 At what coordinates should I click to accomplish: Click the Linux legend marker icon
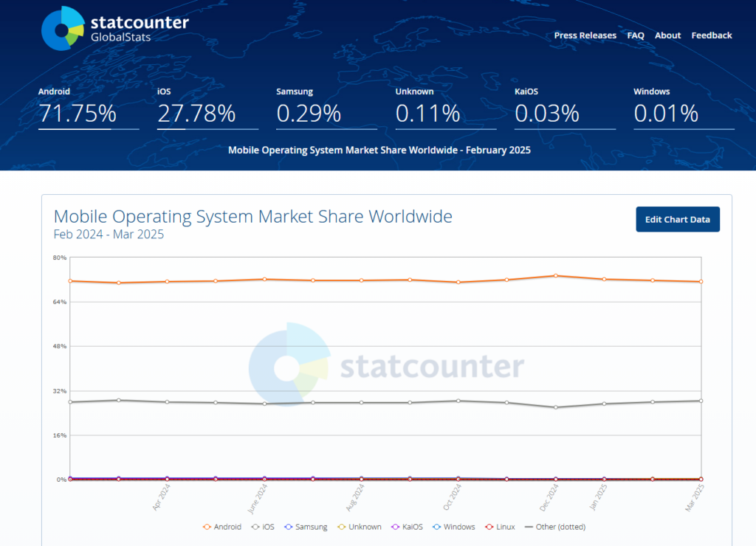tap(489, 527)
